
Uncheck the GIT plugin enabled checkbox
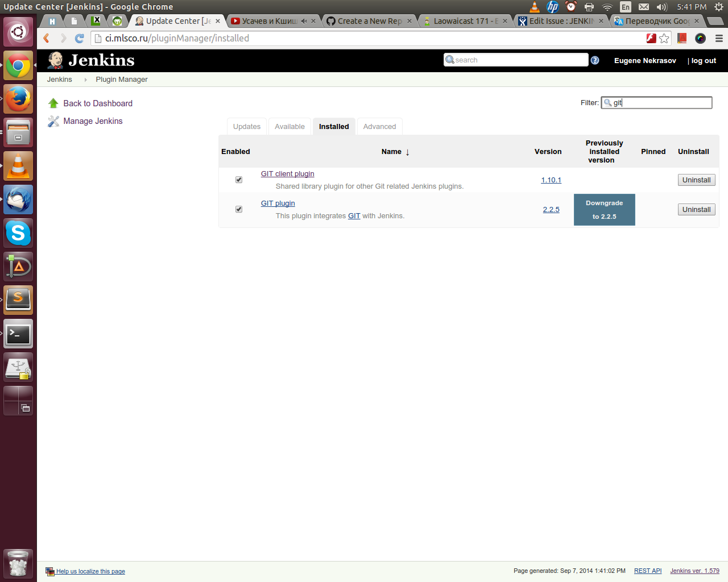tap(239, 209)
